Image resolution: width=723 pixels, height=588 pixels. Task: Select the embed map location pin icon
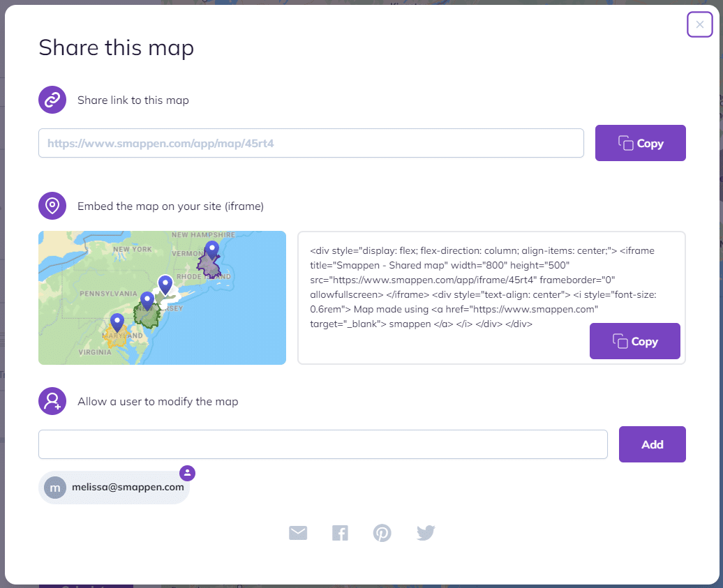pos(52,206)
